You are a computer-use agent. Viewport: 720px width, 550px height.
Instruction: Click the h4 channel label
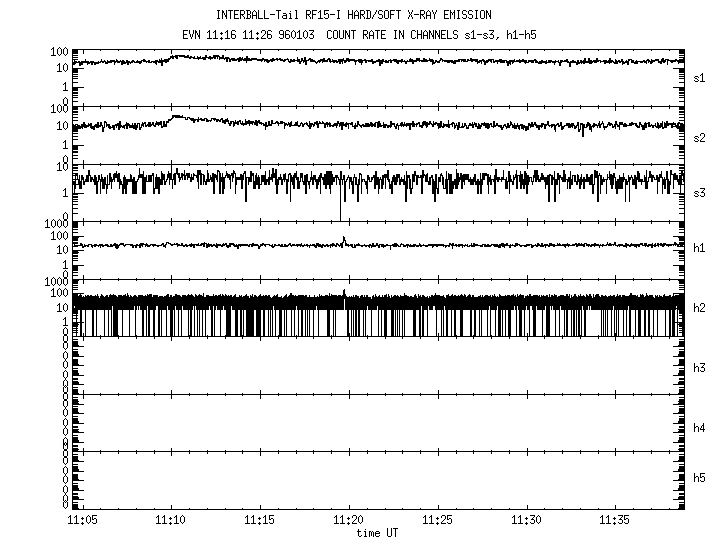pos(699,428)
